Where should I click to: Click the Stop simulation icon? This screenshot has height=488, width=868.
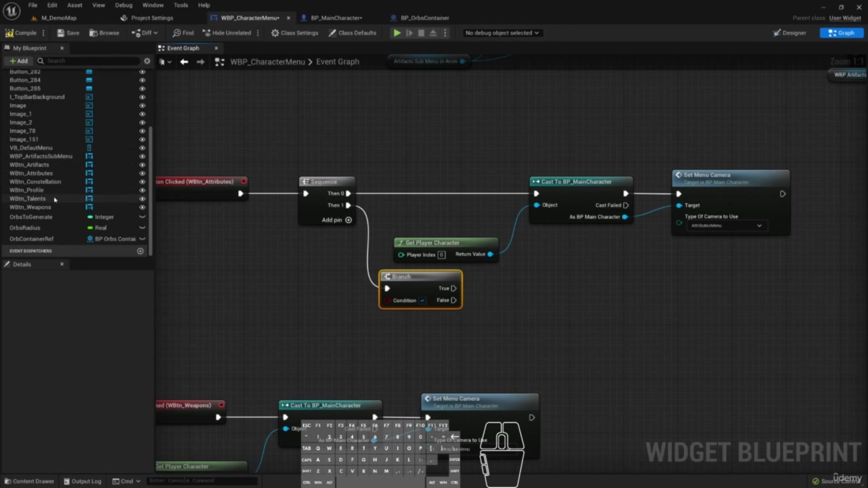pos(421,33)
